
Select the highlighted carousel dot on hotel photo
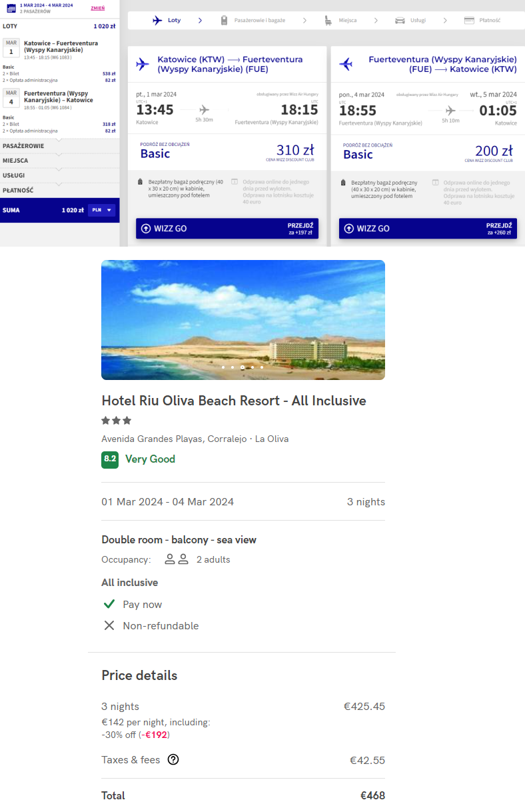tap(243, 367)
